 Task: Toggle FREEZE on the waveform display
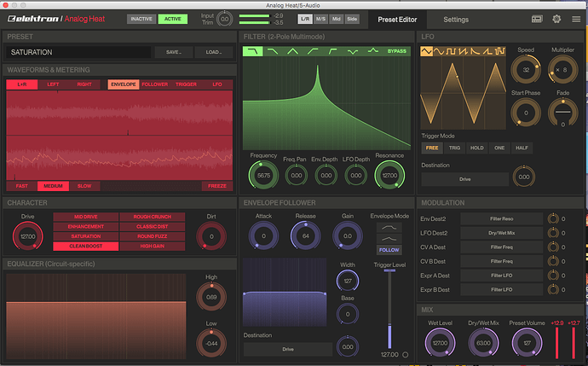tap(215, 186)
